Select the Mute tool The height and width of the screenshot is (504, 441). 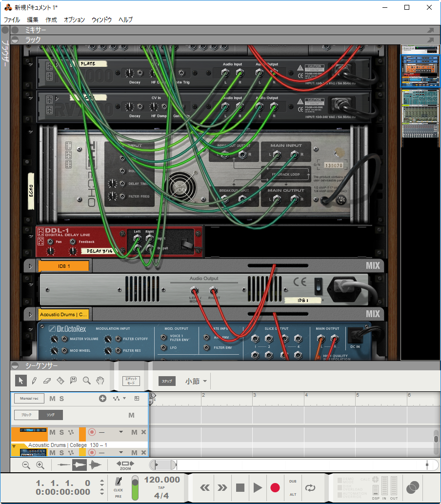tap(73, 381)
